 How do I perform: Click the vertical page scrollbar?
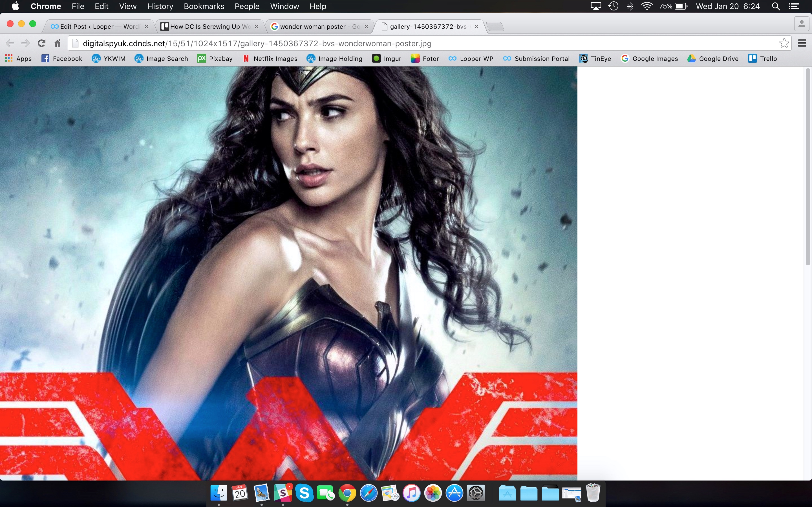(x=808, y=168)
